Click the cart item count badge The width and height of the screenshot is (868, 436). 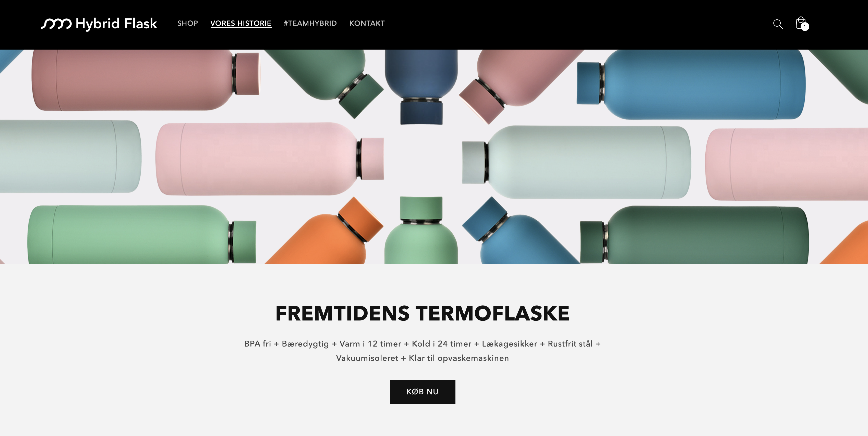click(x=805, y=27)
